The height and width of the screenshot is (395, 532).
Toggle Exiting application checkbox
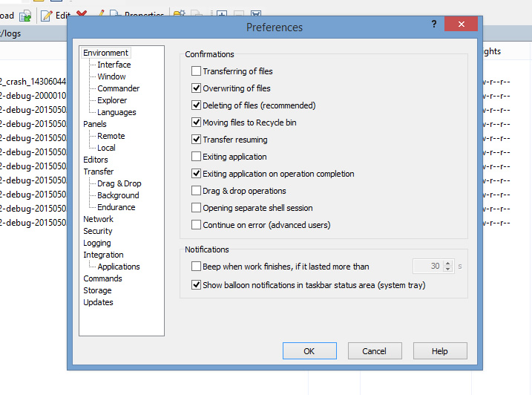tap(197, 157)
